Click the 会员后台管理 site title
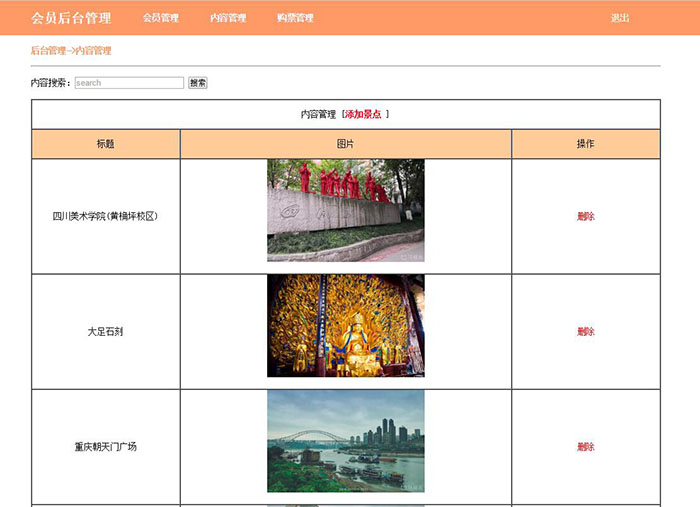The image size is (700, 507). click(71, 18)
